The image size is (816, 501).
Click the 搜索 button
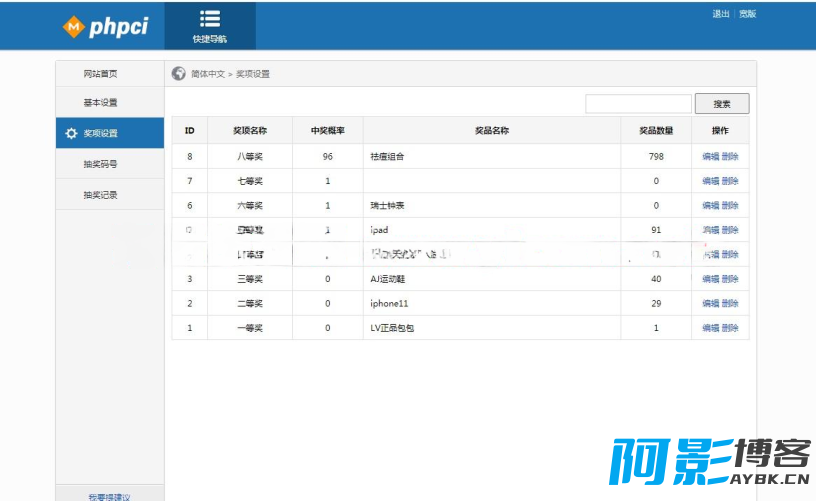point(722,104)
